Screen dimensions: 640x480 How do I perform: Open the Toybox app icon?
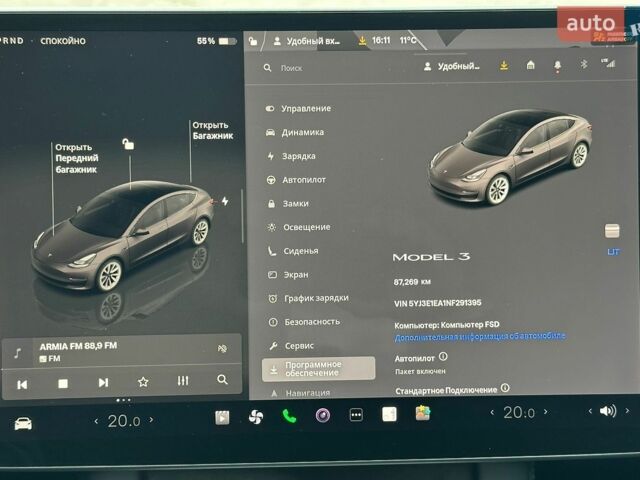pyautogui.click(x=423, y=413)
